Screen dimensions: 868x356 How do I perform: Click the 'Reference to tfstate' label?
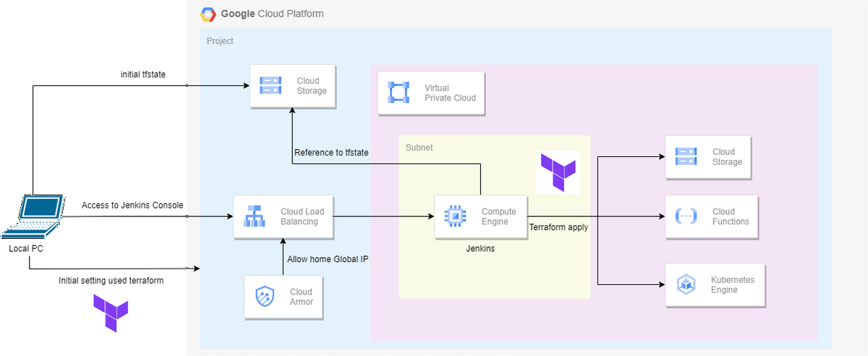click(x=331, y=153)
